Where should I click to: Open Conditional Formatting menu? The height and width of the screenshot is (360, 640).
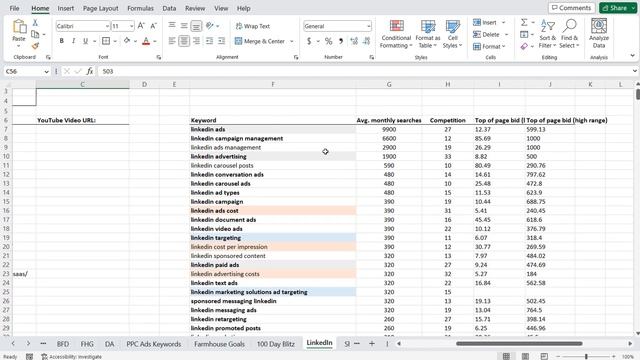click(396, 34)
